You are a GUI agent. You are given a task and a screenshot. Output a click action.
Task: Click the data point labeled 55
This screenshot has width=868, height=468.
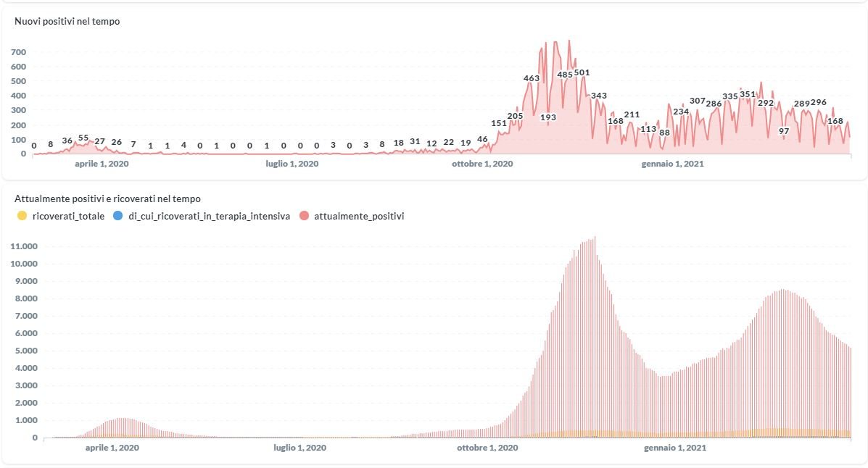point(83,138)
